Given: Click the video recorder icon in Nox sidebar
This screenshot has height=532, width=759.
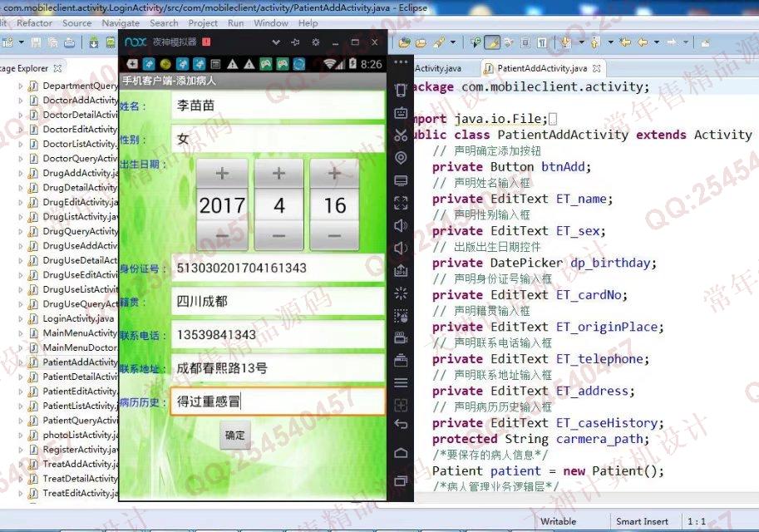Looking at the screenshot, I should pyautogui.click(x=401, y=337).
